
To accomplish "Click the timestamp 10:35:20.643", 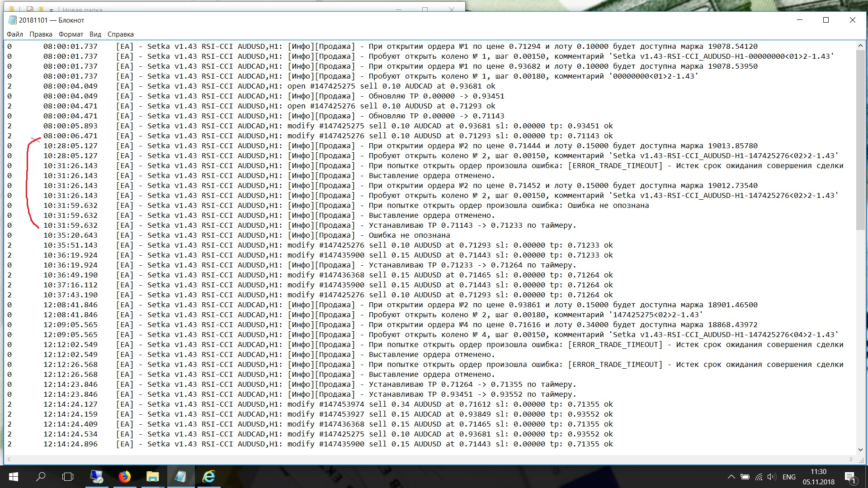I will click(x=71, y=235).
